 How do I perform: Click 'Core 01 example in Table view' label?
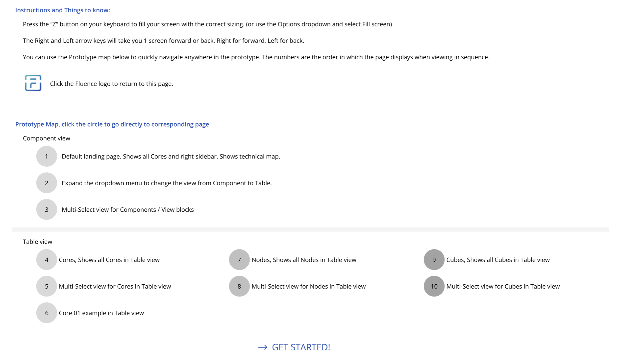point(101,313)
